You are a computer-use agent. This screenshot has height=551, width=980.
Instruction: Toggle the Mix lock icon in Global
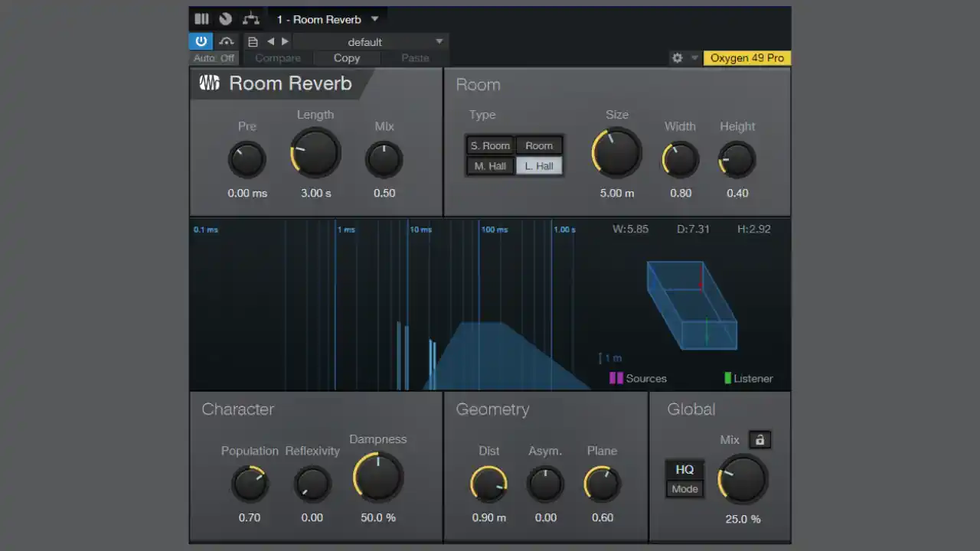click(759, 439)
